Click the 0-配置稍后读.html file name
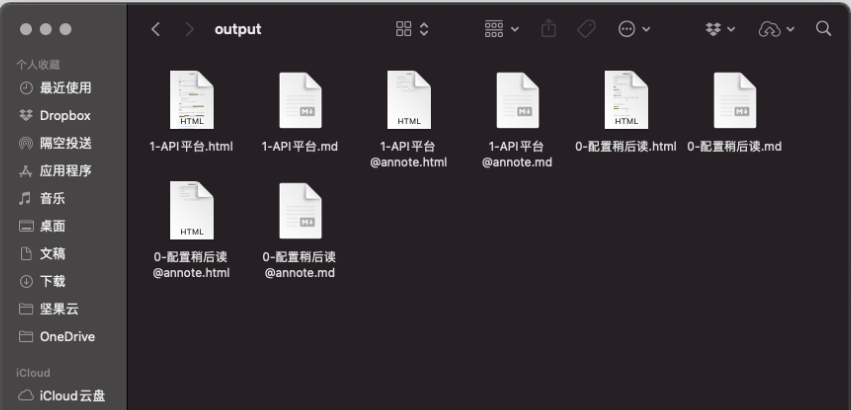The height and width of the screenshot is (410, 851). (x=626, y=147)
